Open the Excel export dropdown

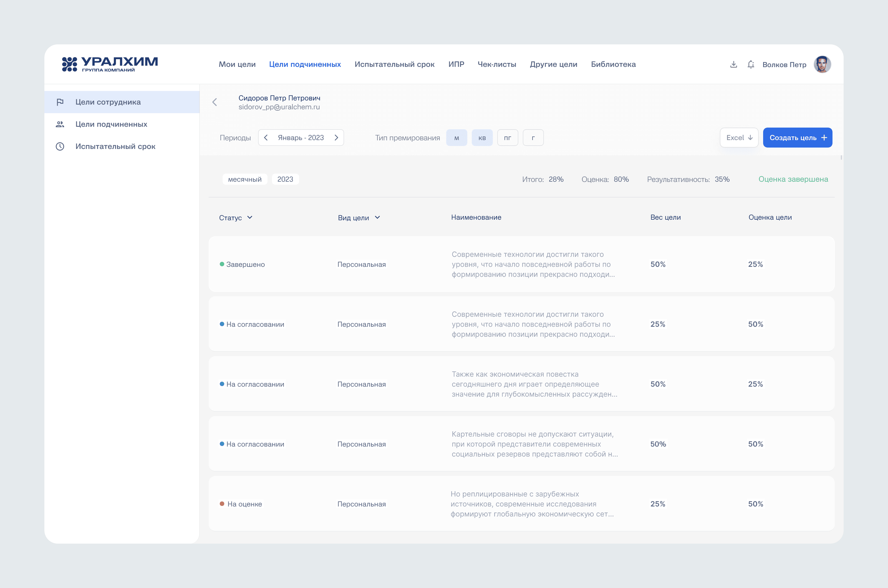[x=739, y=138]
